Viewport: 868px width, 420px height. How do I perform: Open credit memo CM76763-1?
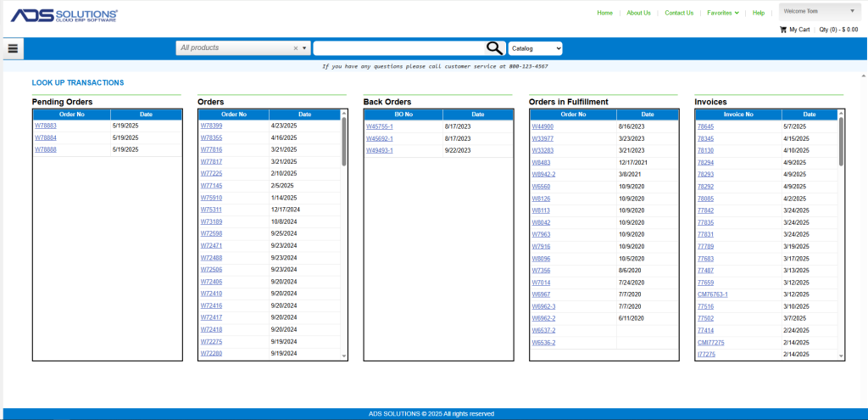coord(713,294)
